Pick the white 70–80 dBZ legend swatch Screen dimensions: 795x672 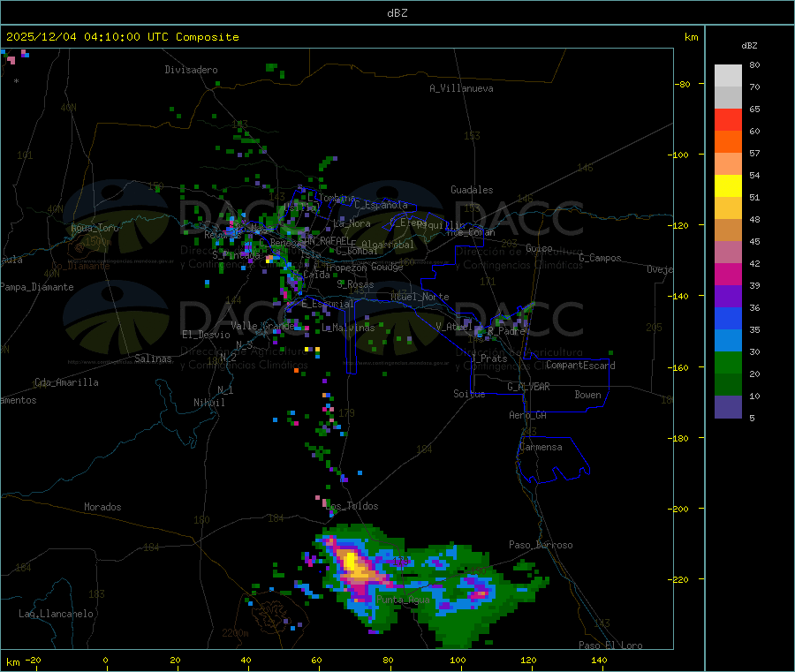click(728, 76)
